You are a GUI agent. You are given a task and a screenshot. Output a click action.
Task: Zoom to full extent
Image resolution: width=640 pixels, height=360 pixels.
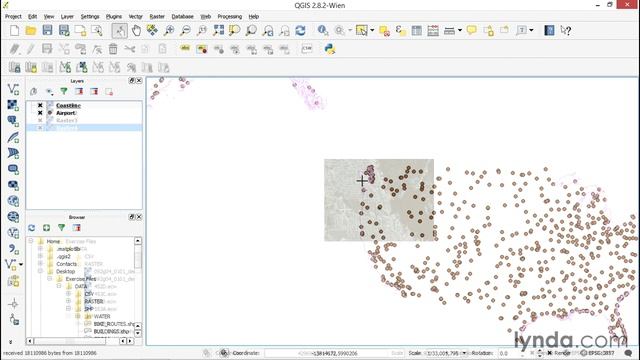tap(218, 30)
